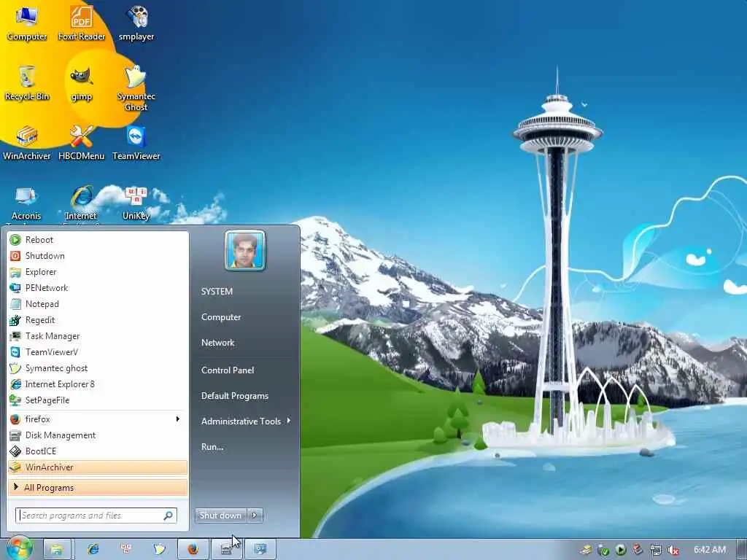Expand Administrative Tools submenu
Image resolution: width=747 pixels, height=560 pixels.
246,421
